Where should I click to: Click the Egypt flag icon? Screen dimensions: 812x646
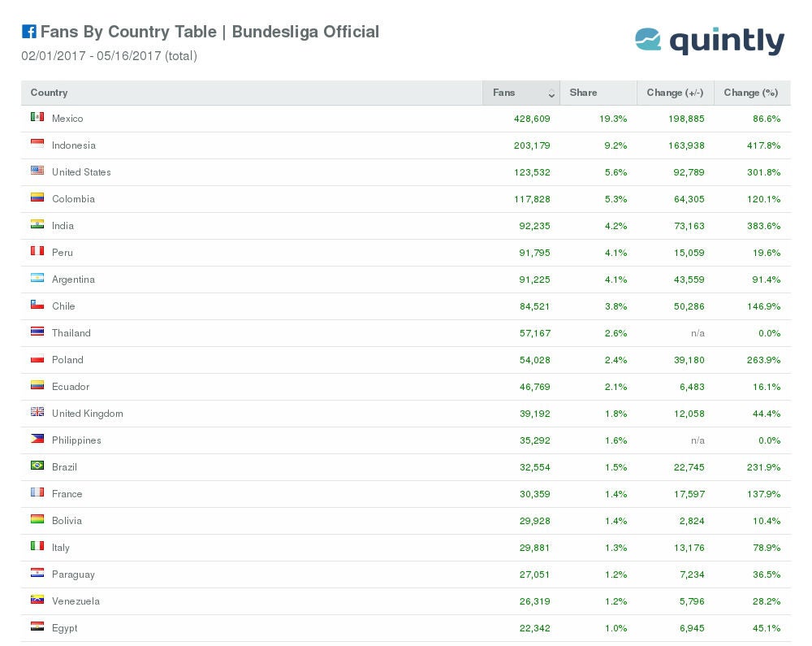point(37,627)
